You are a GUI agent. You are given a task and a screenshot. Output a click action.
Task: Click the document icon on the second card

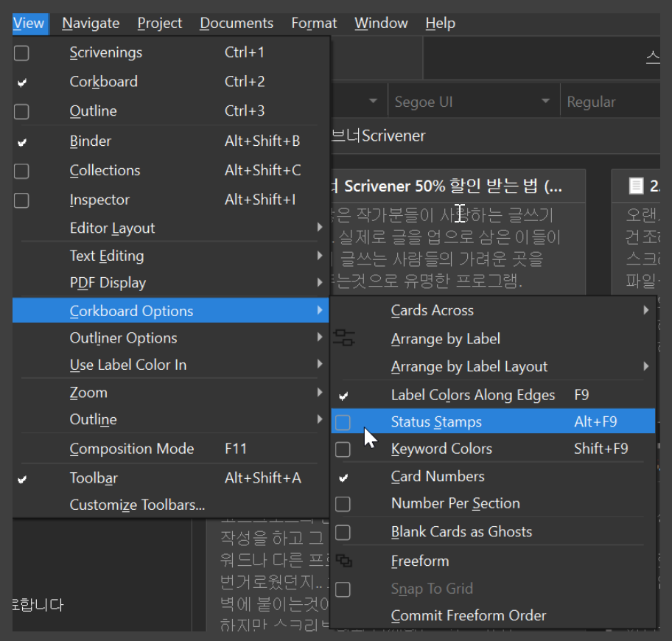click(636, 186)
